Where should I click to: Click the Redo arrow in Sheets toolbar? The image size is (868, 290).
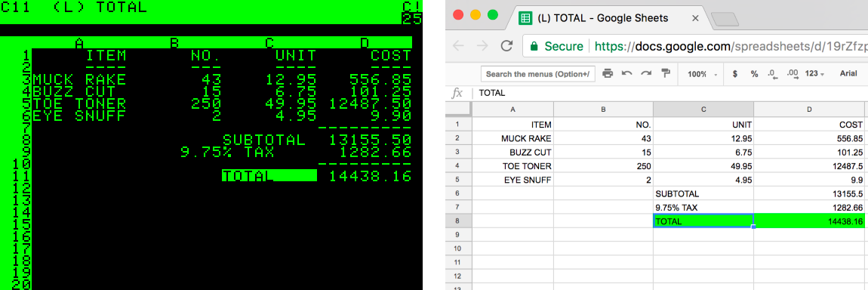645,73
